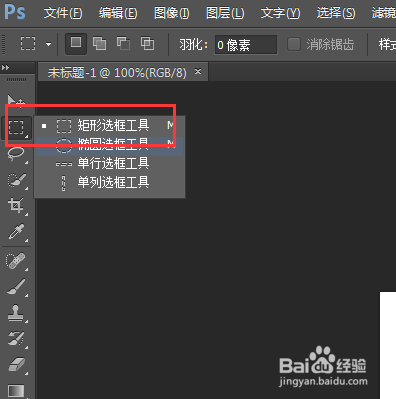Screen dimensions: 396x399
Task: Select the Gradient tool
Action: [x=16, y=390]
